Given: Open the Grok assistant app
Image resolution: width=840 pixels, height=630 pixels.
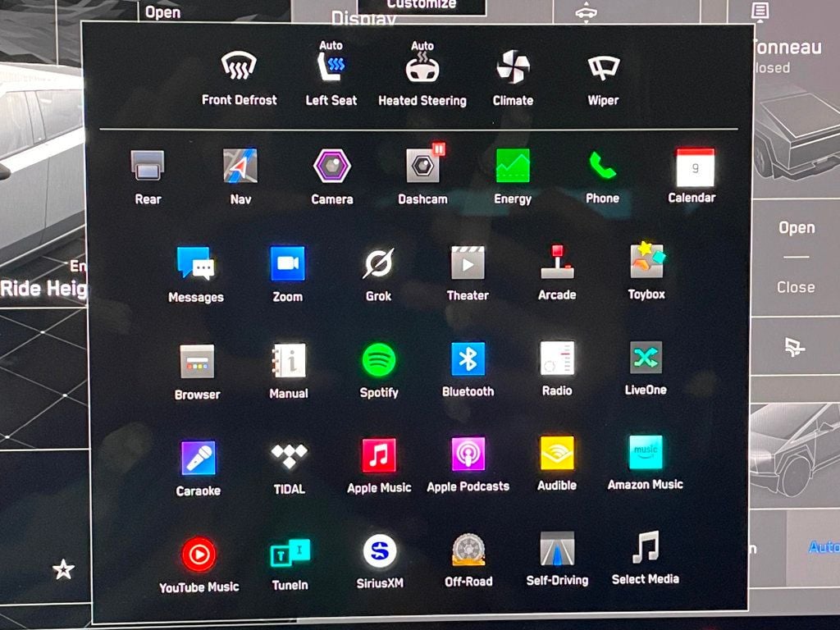Looking at the screenshot, I should [x=378, y=274].
